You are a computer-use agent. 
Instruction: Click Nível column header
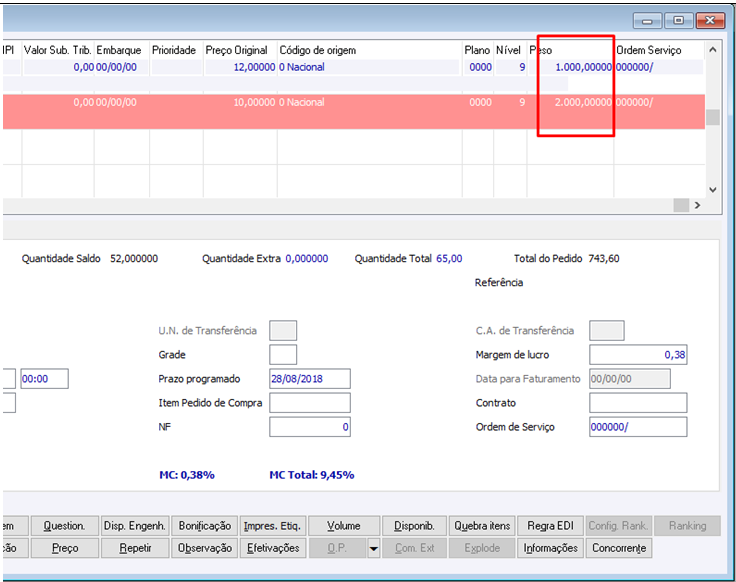point(510,50)
